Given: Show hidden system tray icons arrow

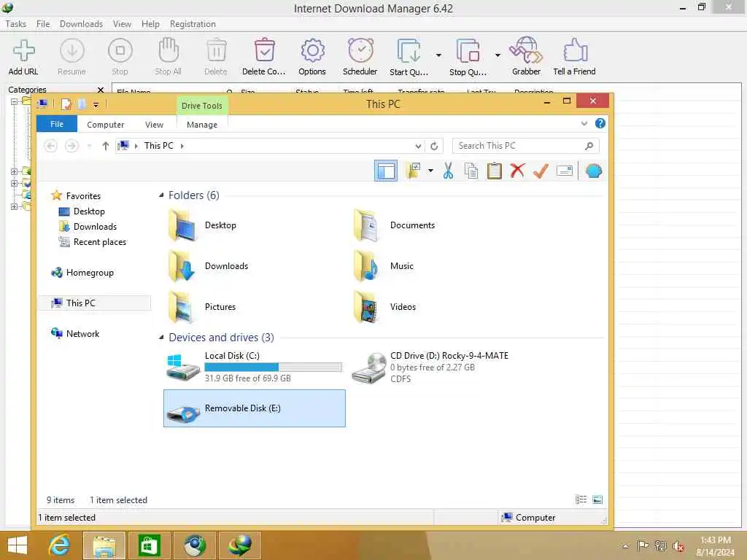Looking at the screenshot, I should pyautogui.click(x=625, y=545).
